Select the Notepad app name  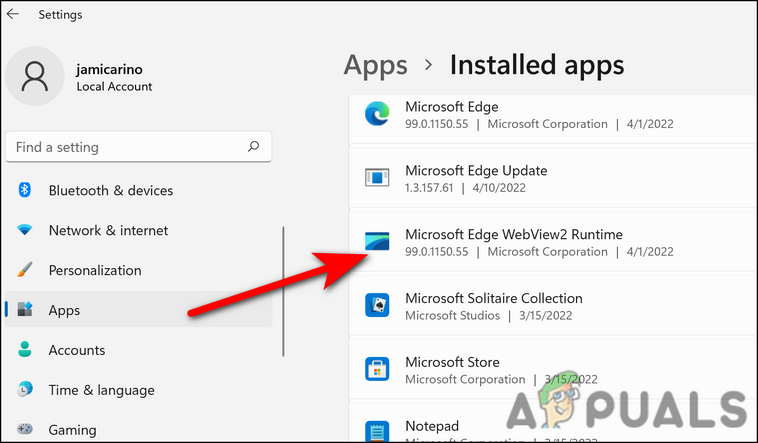pyautogui.click(x=432, y=426)
